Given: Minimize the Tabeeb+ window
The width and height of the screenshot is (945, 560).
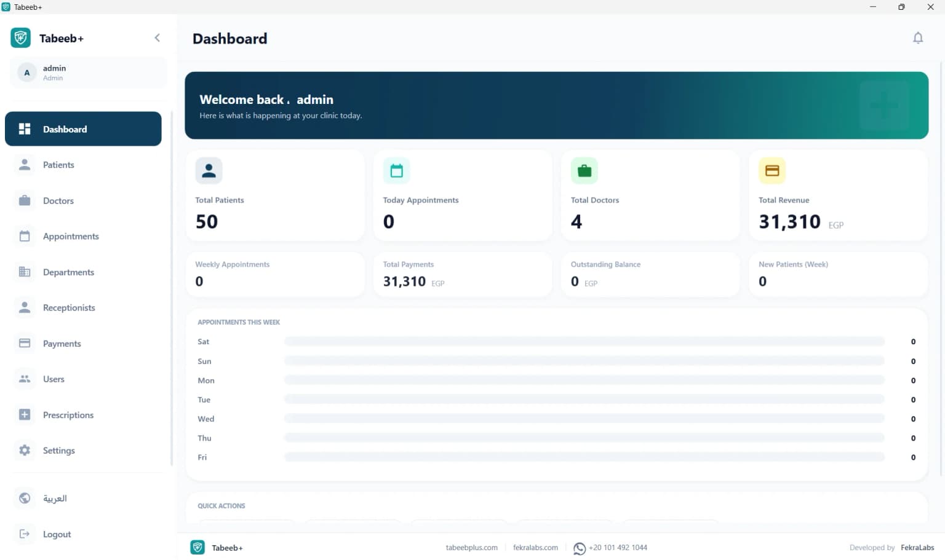Looking at the screenshot, I should tap(872, 7).
